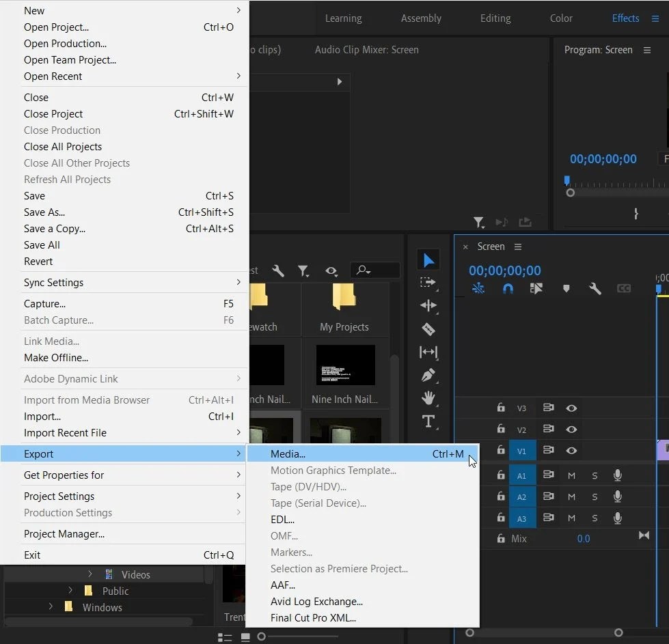Screen dimensions: 669x644
Task: Click the Add Marker icon in the timeline
Action: coord(566,288)
